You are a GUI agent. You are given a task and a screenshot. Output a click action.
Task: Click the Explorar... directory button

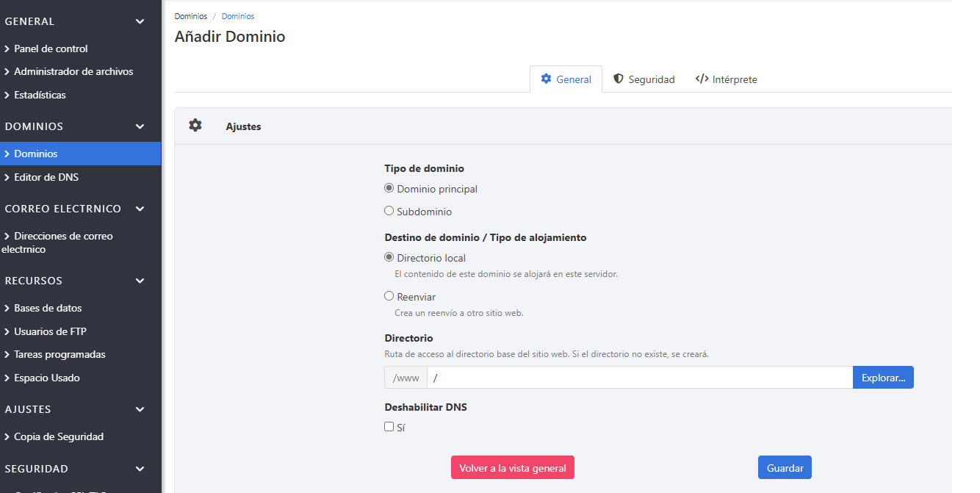(x=882, y=378)
